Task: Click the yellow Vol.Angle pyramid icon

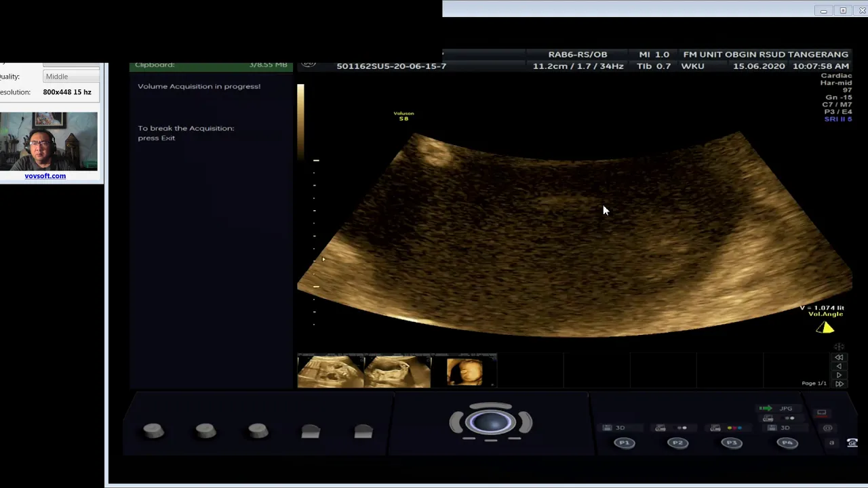Action: click(825, 327)
